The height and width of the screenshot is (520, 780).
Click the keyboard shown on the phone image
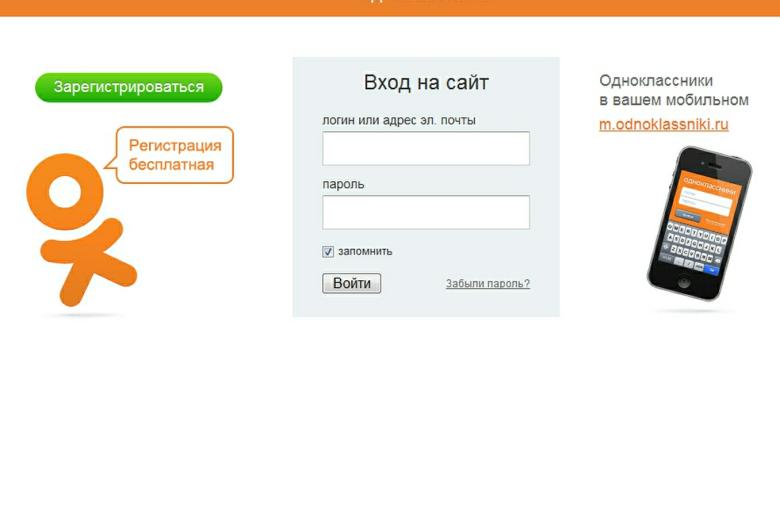[693, 247]
